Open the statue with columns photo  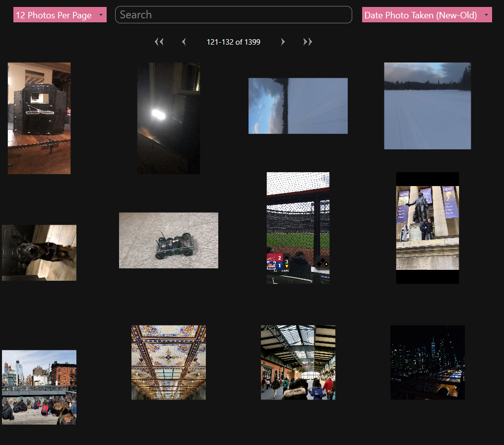click(427, 228)
